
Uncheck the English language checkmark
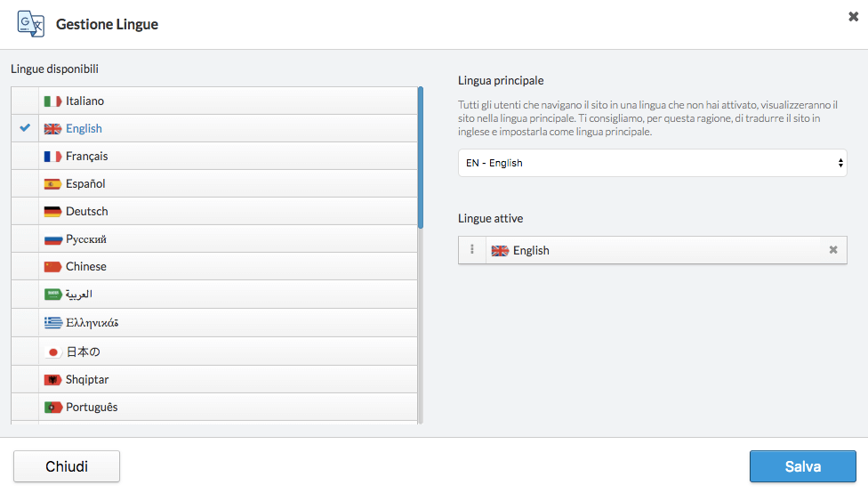coord(25,128)
